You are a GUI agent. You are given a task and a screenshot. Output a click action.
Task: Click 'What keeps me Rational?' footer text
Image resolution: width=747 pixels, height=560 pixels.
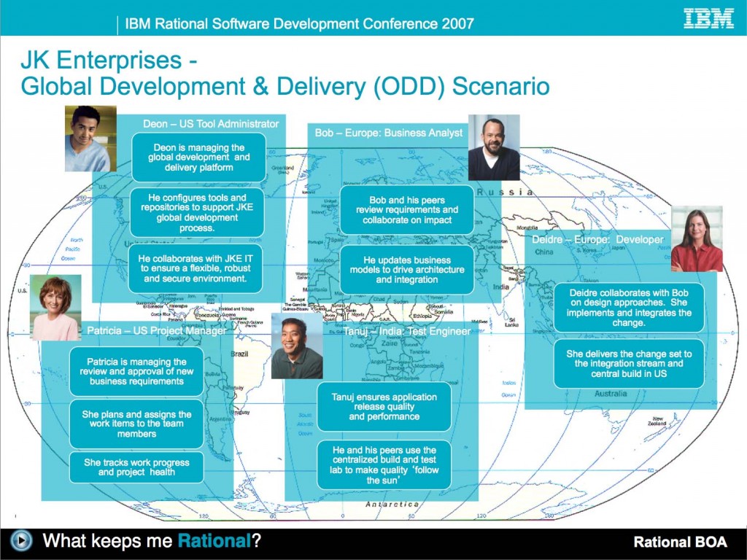(x=152, y=541)
